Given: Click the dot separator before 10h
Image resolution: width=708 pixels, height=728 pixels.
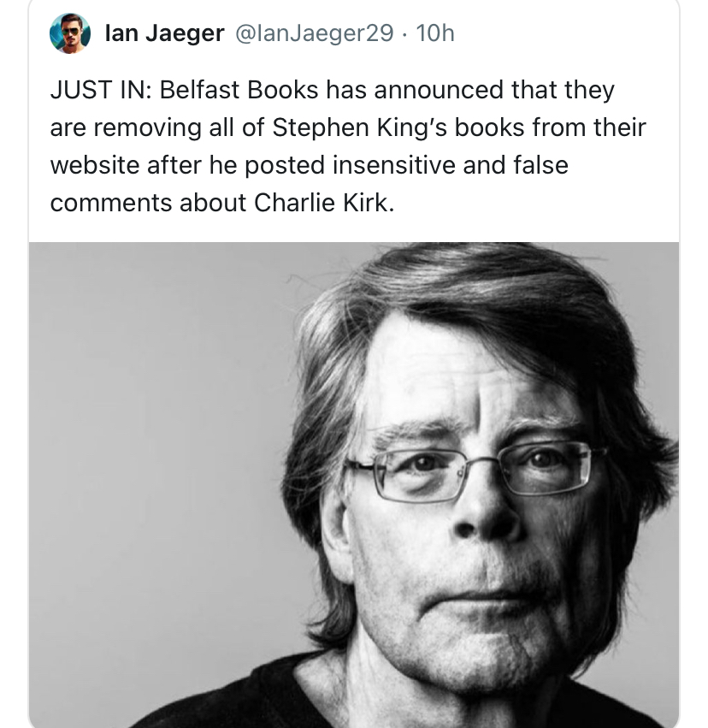Looking at the screenshot, I should click(404, 34).
